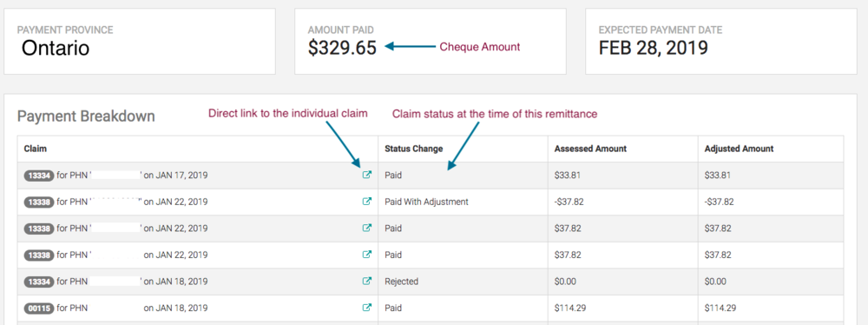Click the -$37.82 assessed amount cell

(x=622, y=202)
